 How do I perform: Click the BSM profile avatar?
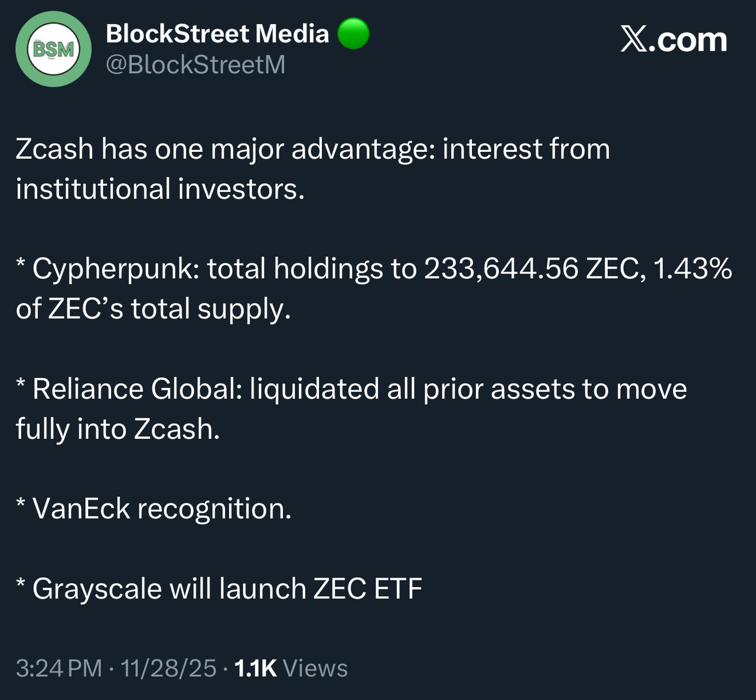click(x=54, y=49)
